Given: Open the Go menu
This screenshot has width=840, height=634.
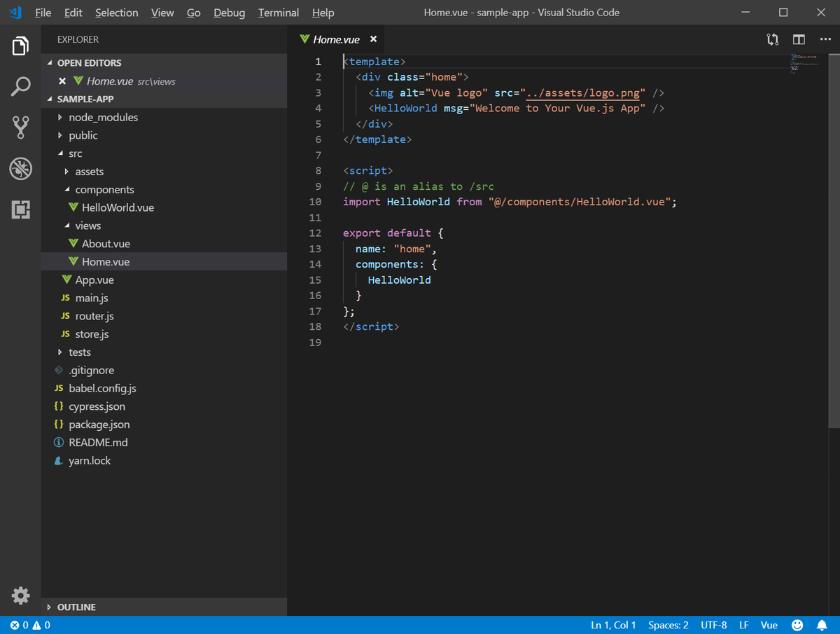Looking at the screenshot, I should click(x=194, y=13).
